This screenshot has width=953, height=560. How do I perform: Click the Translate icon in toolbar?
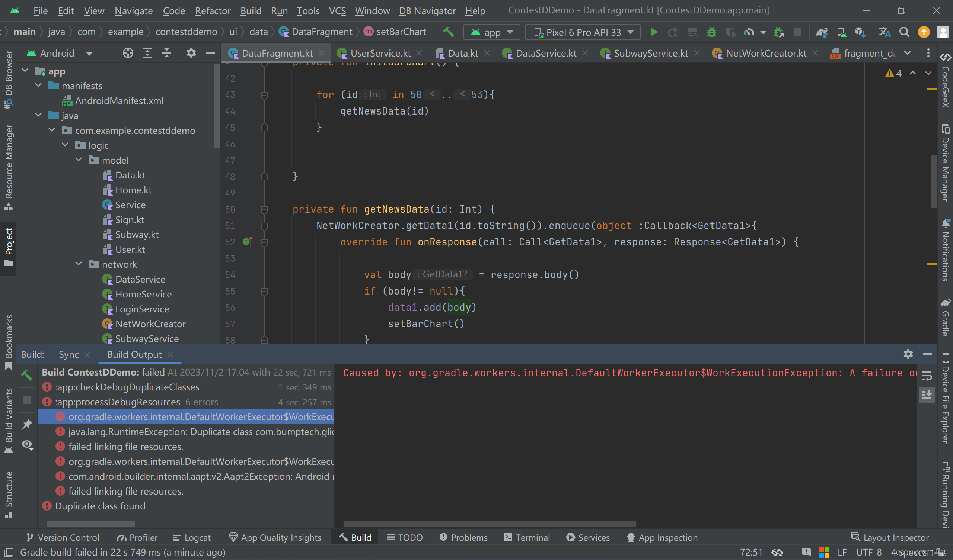(x=885, y=32)
